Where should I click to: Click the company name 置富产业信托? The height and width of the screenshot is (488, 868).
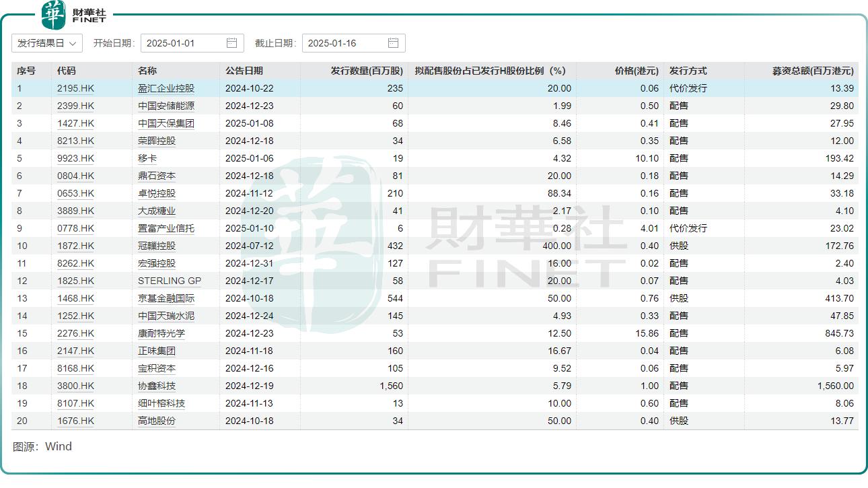(166, 228)
